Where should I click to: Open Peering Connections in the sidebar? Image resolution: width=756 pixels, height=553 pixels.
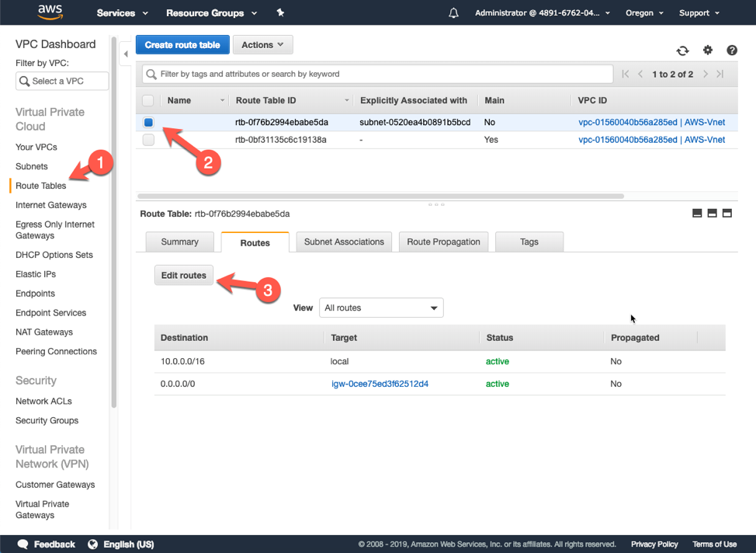(56, 351)
